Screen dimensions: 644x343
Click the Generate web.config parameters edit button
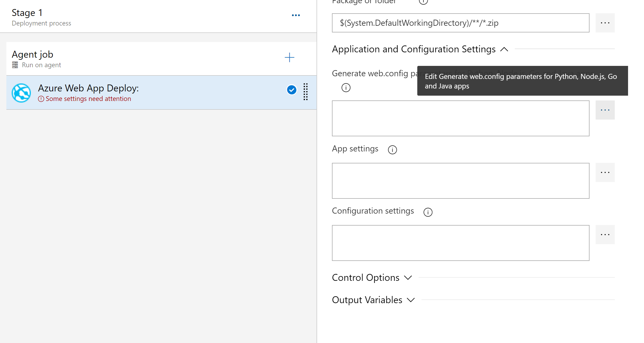click(x=605, y=110)
